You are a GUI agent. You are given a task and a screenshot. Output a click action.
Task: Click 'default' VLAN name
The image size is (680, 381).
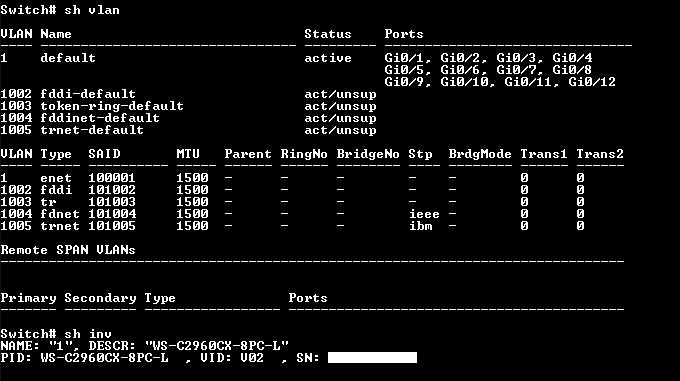(68, 58)
